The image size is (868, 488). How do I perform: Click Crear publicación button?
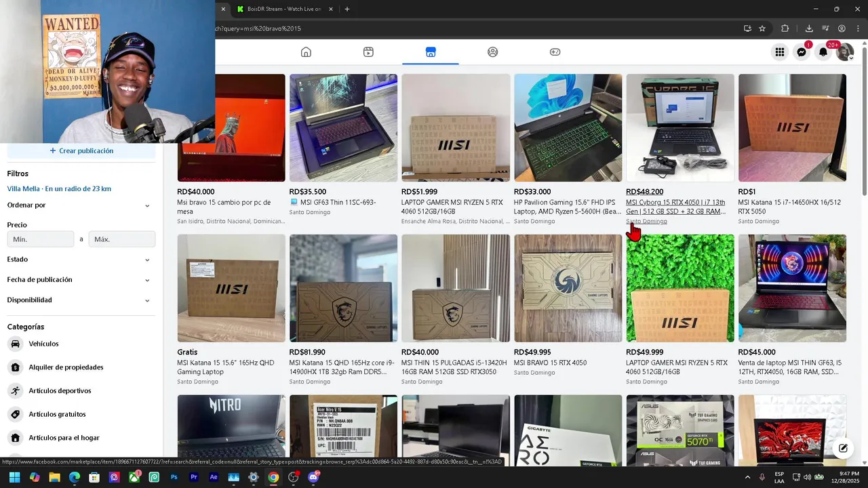click(x=81, y=150)
